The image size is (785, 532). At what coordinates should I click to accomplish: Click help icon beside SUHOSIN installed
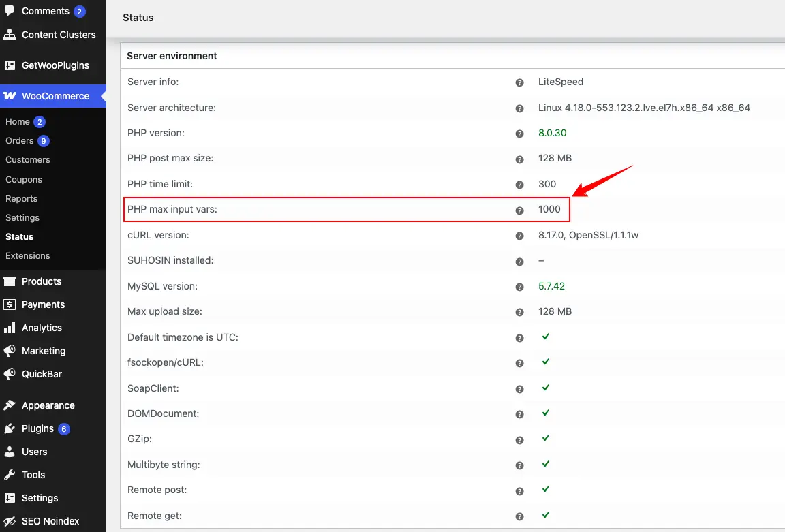pyautogui.click(x=520, y=262)
